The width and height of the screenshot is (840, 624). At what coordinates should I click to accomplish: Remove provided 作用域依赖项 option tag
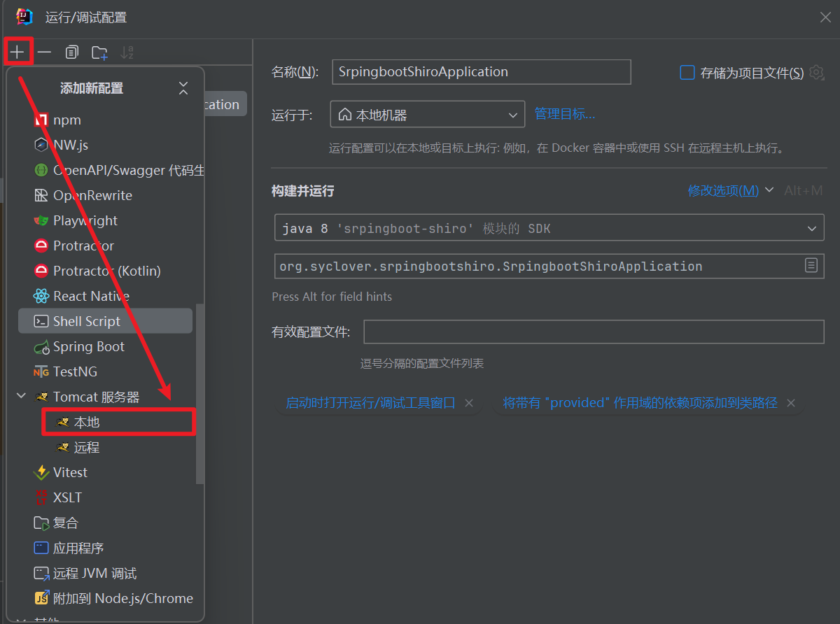coord(791,403)
